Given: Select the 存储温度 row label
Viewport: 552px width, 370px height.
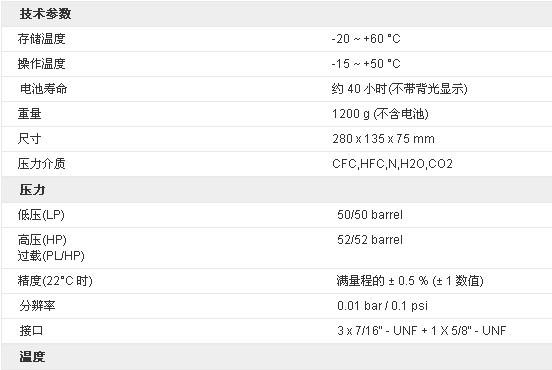Looking at the screenshot, I should pos(42,39).
